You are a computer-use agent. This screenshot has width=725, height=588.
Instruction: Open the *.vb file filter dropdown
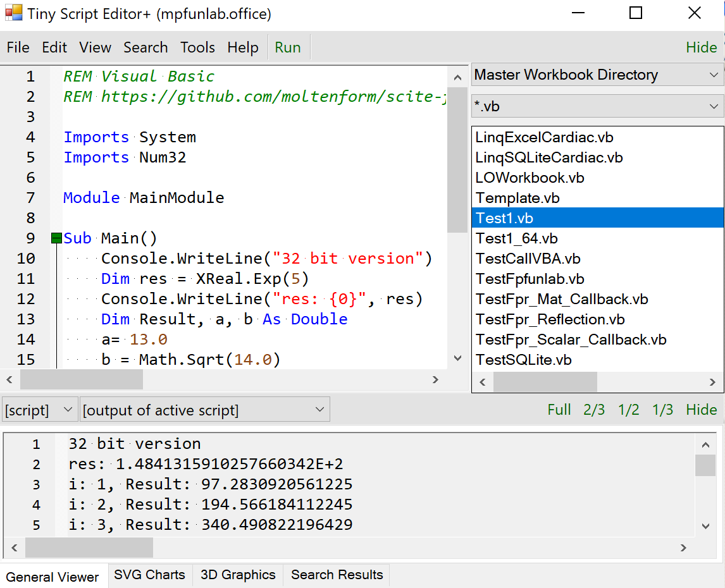(x=597, y=106)
